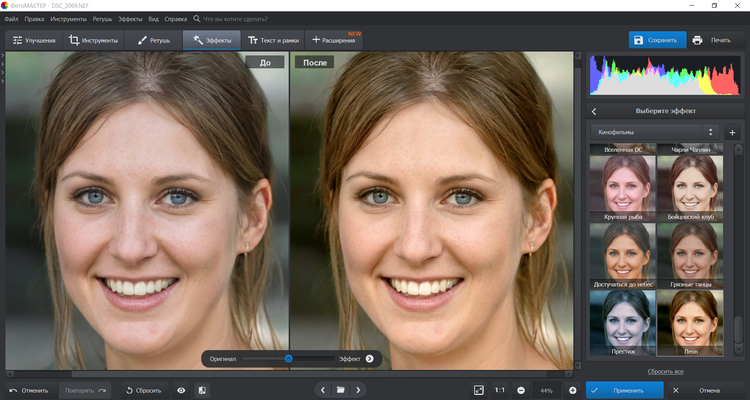
Task: Go to next photo arrow
Action: 358,390
